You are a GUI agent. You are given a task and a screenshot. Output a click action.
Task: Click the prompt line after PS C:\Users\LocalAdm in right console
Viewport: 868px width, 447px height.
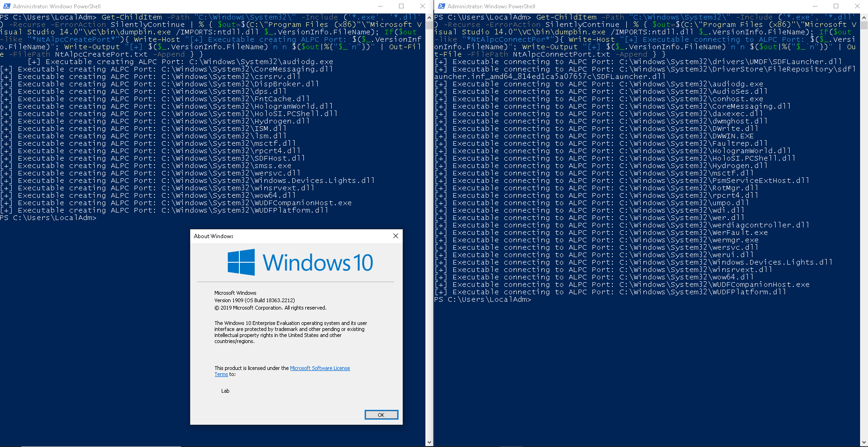[x=536, y=299]
